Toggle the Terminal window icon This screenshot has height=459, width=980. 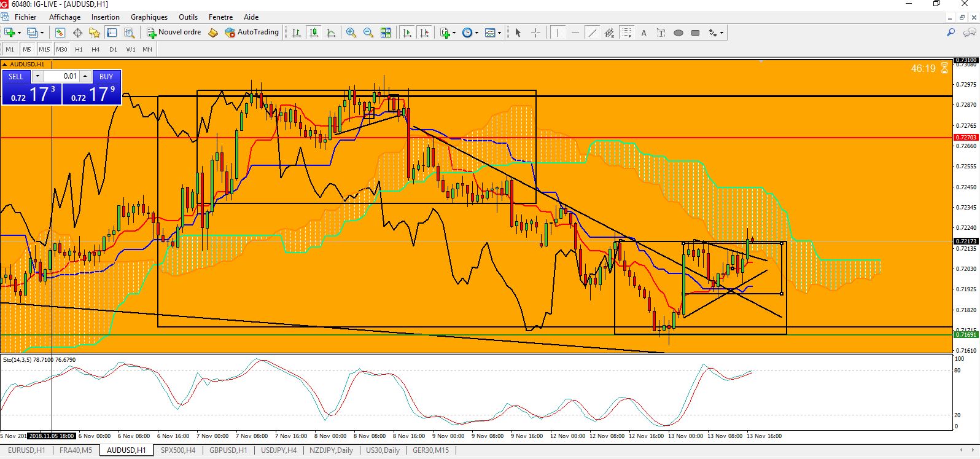(112, 33)
